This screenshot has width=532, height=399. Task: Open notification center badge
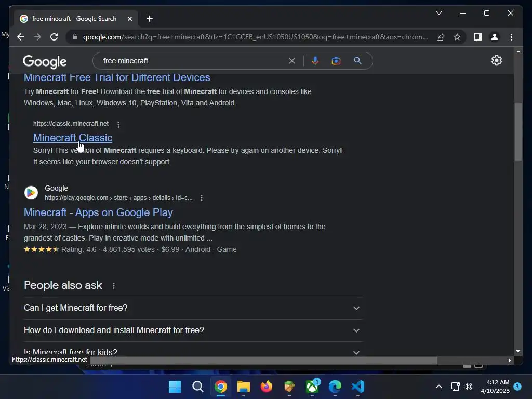click(x=517, y=386)
